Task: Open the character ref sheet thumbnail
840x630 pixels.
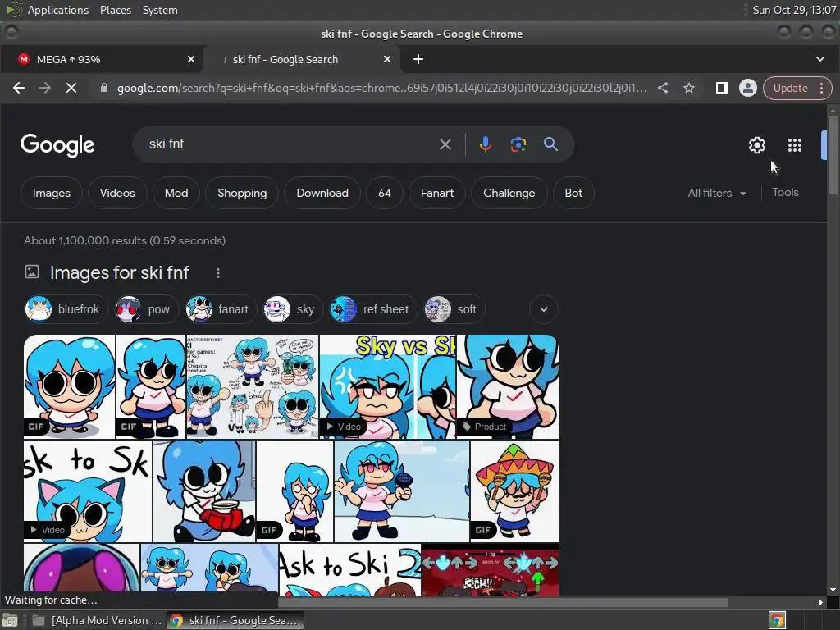Action: pyautogui.click(x=253, y=387)
